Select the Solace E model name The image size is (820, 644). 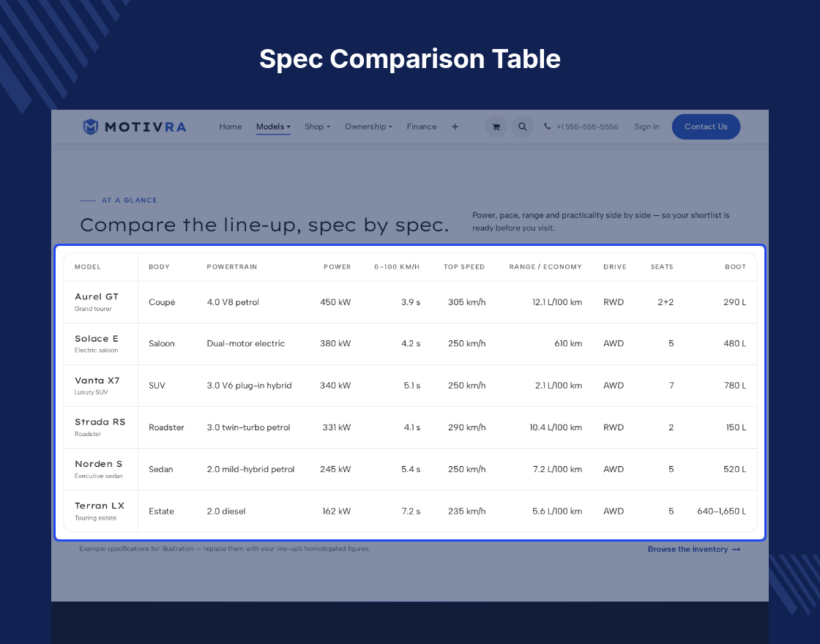pos(97,338)
